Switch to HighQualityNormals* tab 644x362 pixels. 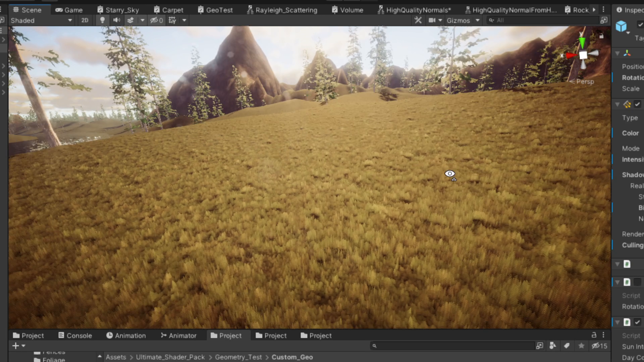click(x=414, y=10)
